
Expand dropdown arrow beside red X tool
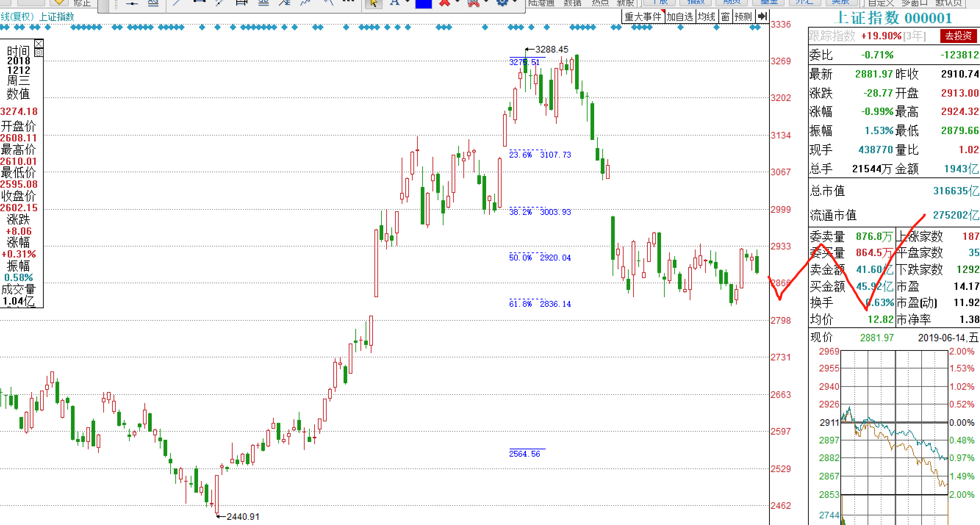click(457, 2)
